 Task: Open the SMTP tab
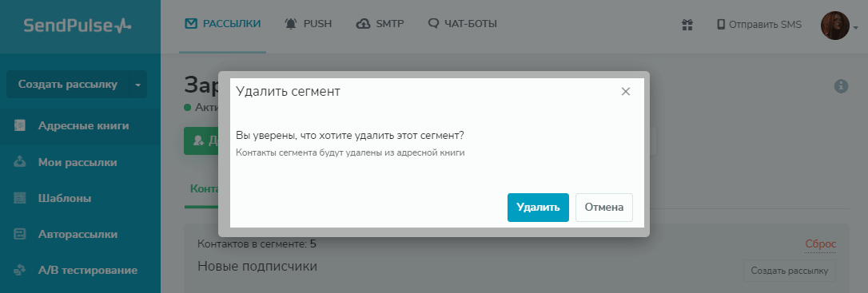(380, 24)
